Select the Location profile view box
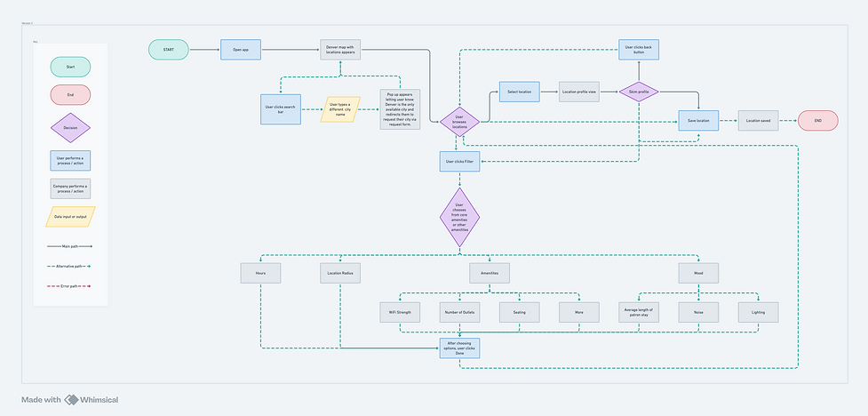The height and width of the screenshot is (416, 868). (x=579, y=92)
